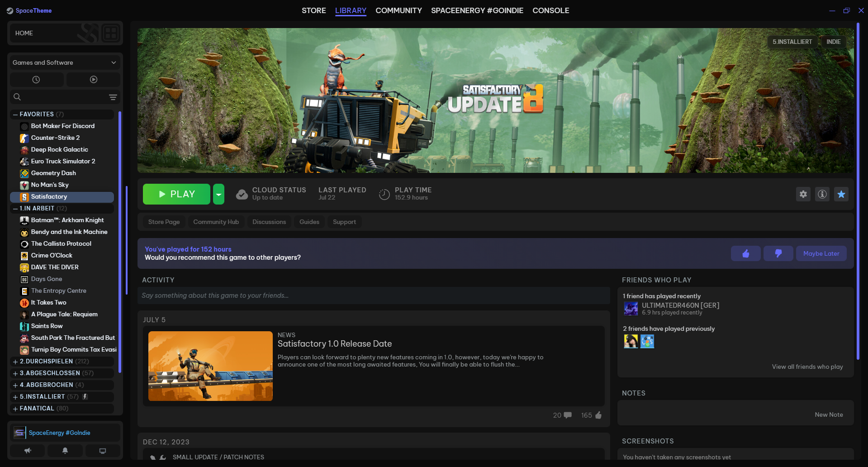Open the announcements megaphone icon
The height and width of the screenshot is (467, 868).
[x=28, y=451]
